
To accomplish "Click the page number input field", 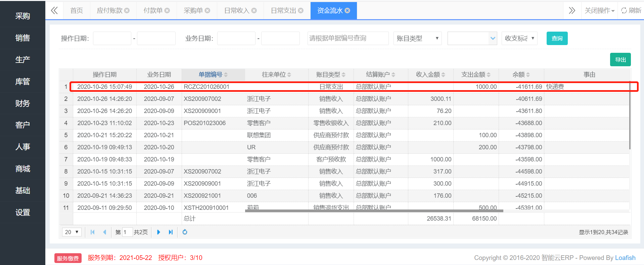I will (128, 232).
